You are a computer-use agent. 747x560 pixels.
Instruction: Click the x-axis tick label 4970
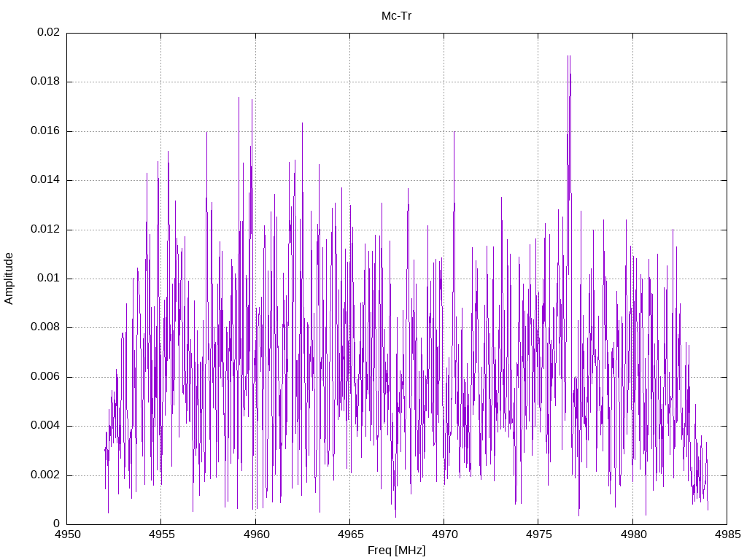(444, 534)
